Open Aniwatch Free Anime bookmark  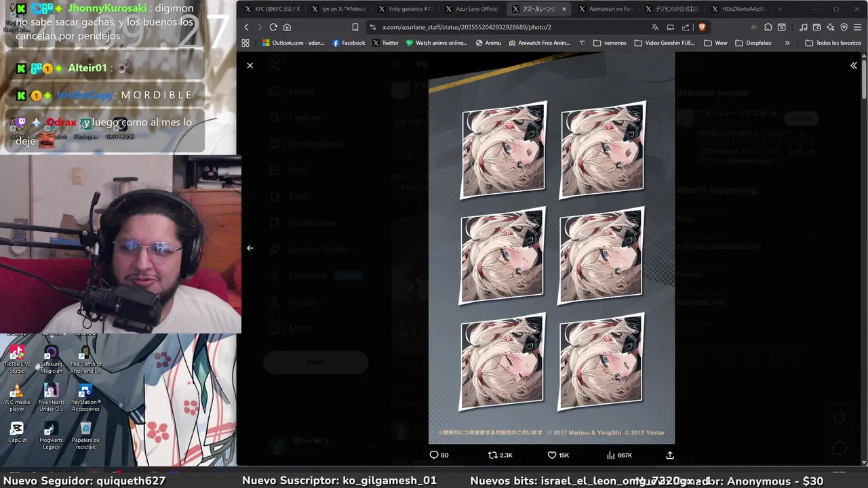pyautogui.click(x=539, y=43)
